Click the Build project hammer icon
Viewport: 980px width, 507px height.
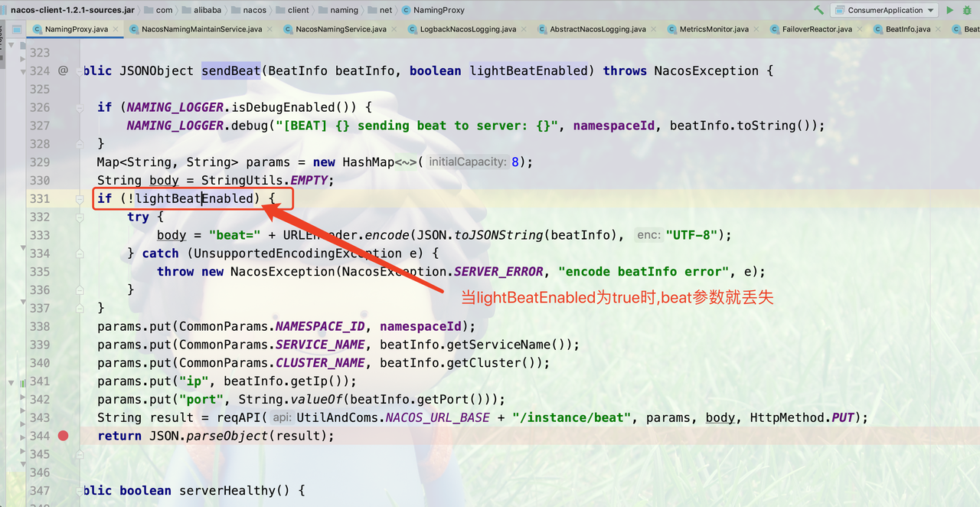(x=819, y=10)
